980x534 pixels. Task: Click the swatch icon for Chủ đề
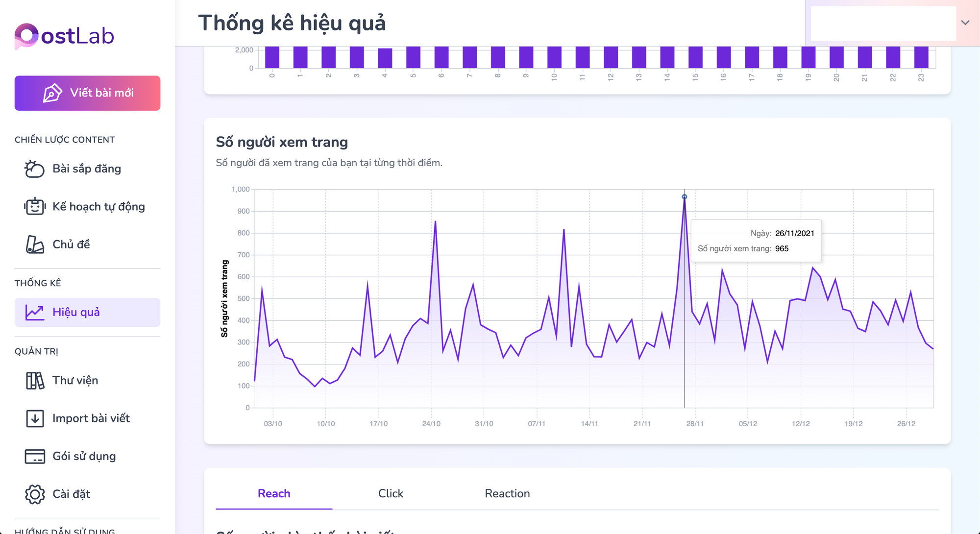[35, 244]
